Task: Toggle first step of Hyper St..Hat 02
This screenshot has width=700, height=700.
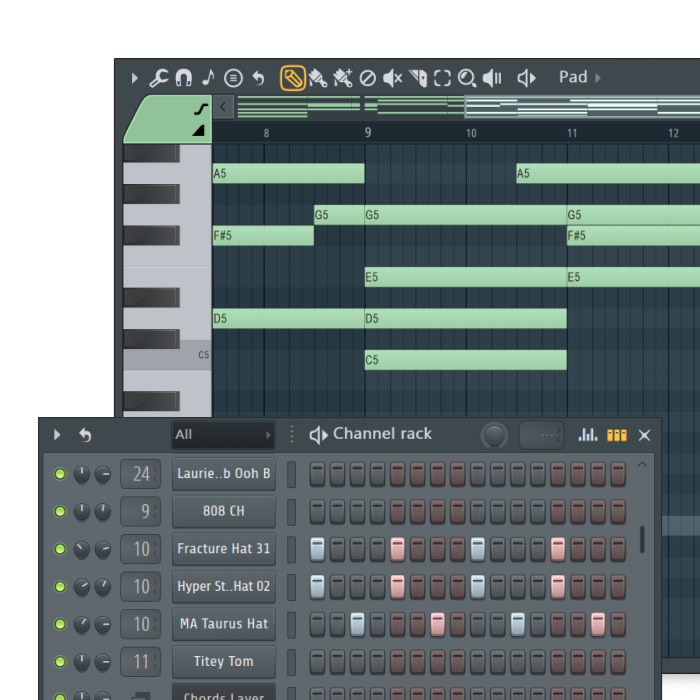Action: point(317,587)
